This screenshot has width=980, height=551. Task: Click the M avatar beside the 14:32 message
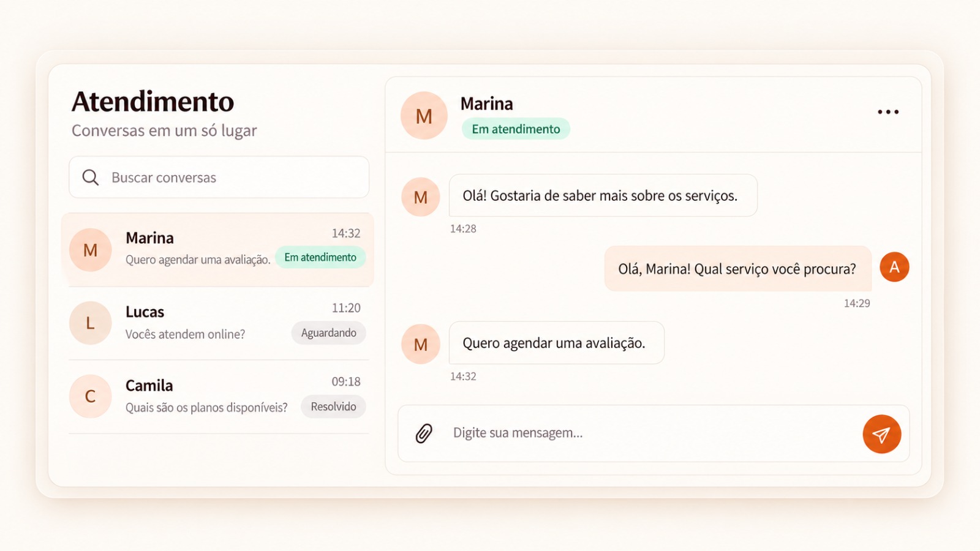click(421, 344)
